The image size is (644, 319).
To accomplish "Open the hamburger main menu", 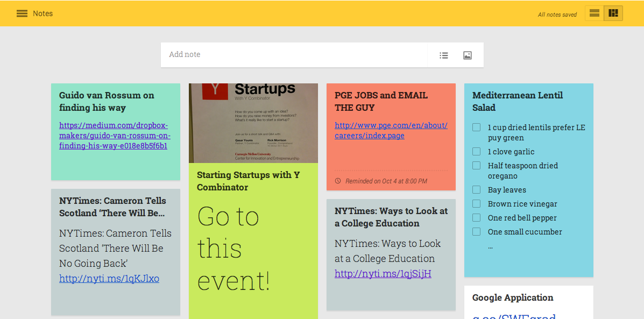I will tap(22, 13).
